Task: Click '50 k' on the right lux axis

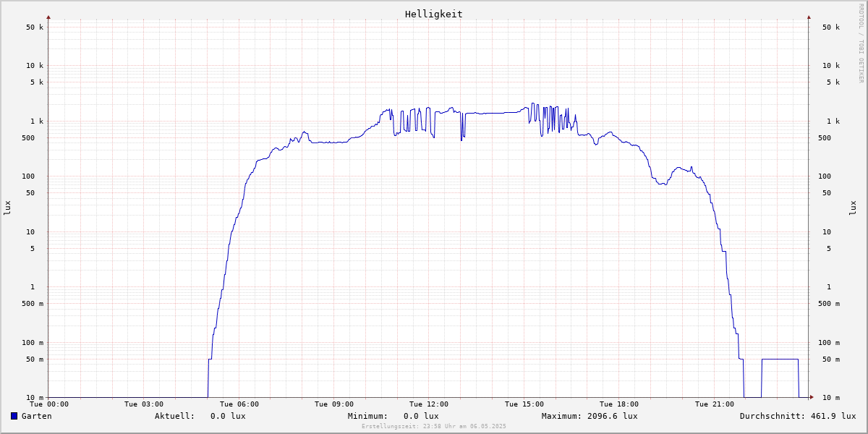Action: click(831, 27)
